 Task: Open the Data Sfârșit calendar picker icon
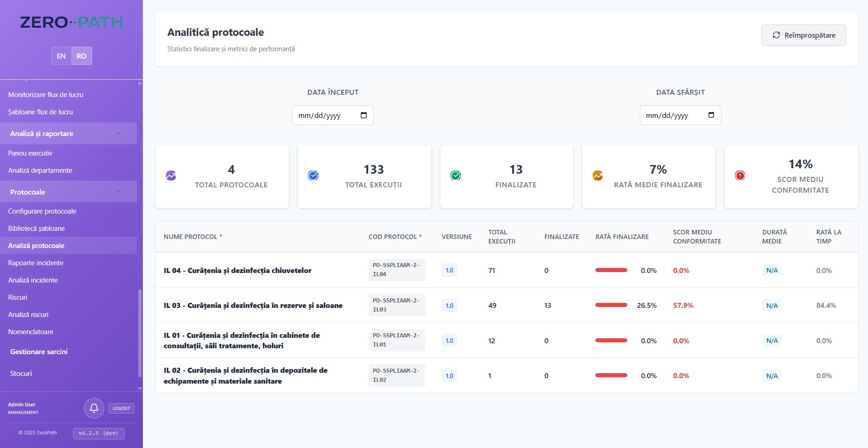click(712, 115)
